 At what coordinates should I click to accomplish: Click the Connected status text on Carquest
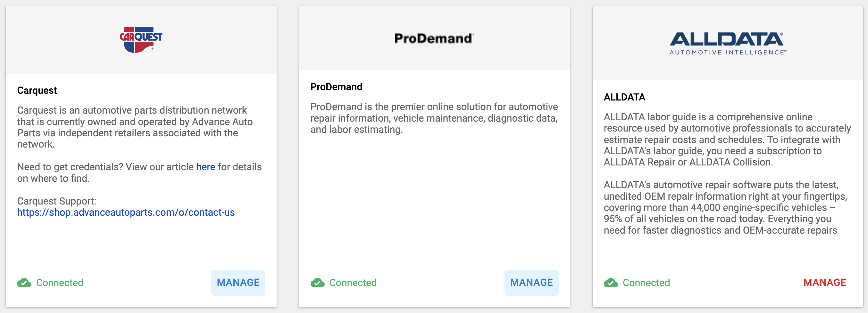(x=60, y=283)
